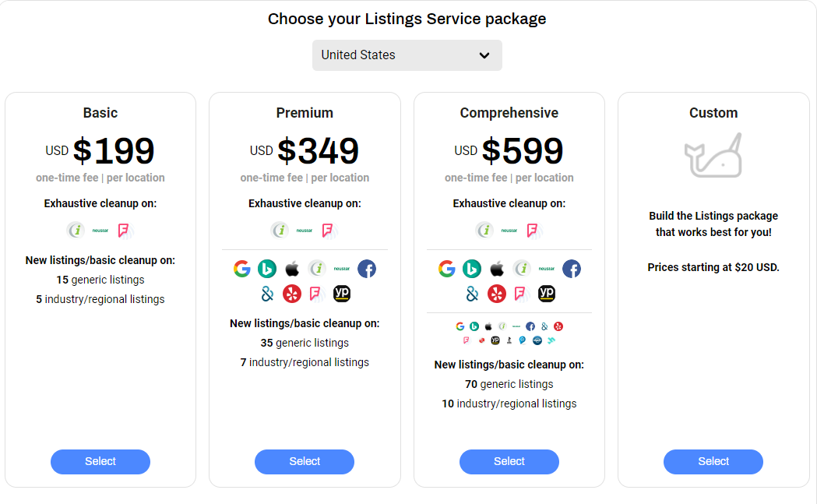Click the $599 Comprehensive price
The width and height of the screenshot is (817, 504).
(523, 150)
